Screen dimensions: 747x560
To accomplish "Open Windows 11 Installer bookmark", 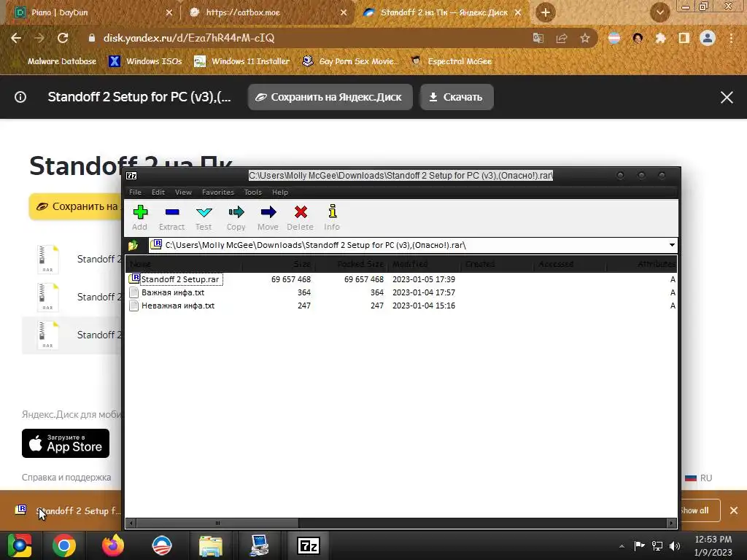I will [242, 61].
